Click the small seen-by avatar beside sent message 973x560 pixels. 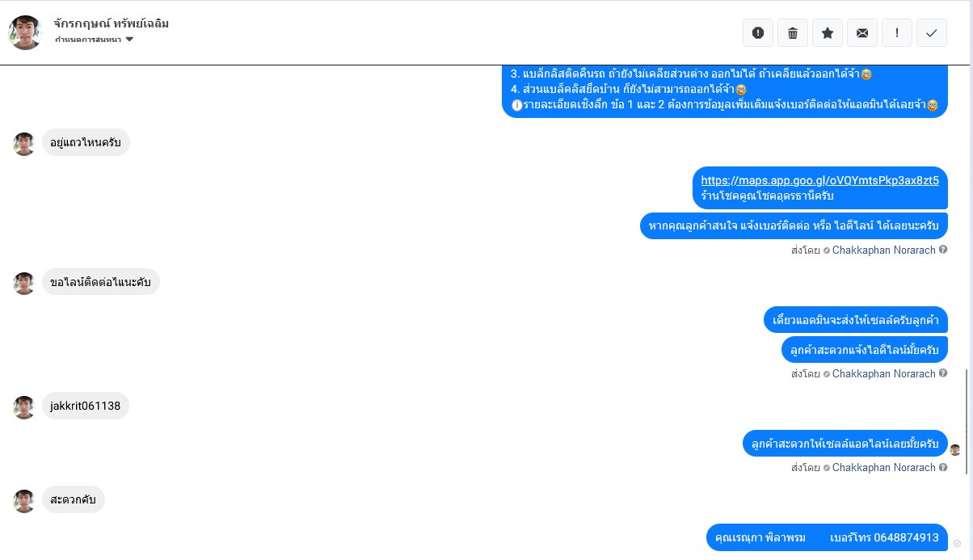click(x=955, y=449)
